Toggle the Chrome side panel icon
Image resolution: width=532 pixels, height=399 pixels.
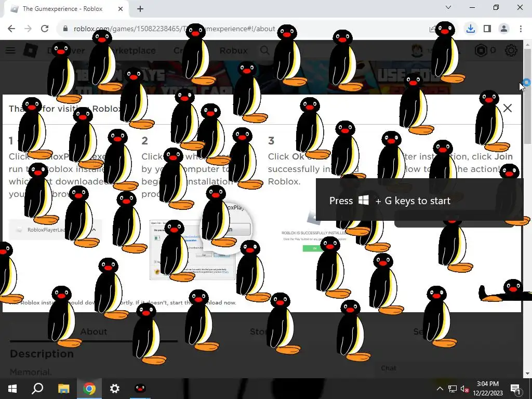(x=487, y=29)
